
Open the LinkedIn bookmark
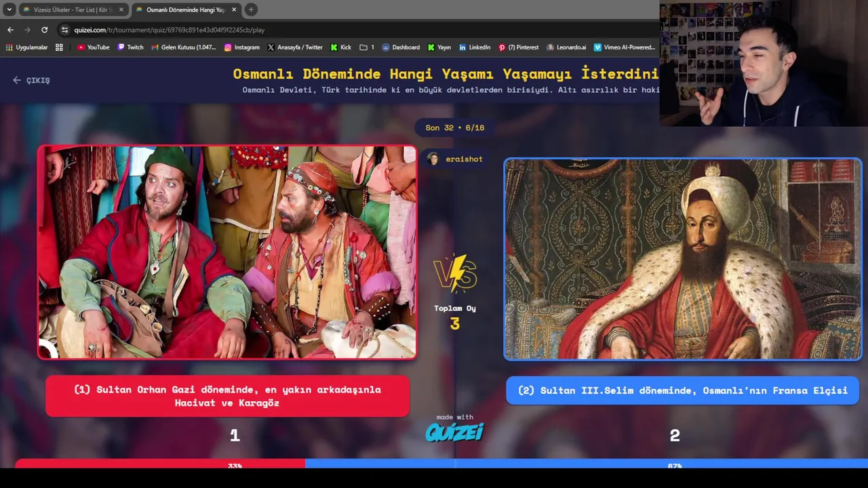pos(475,47)
